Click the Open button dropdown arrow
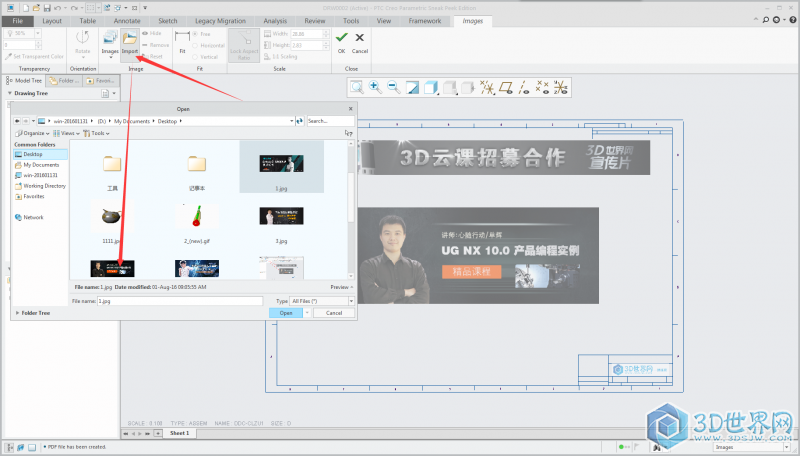This screenshot has width=800, height=456. 307,313
